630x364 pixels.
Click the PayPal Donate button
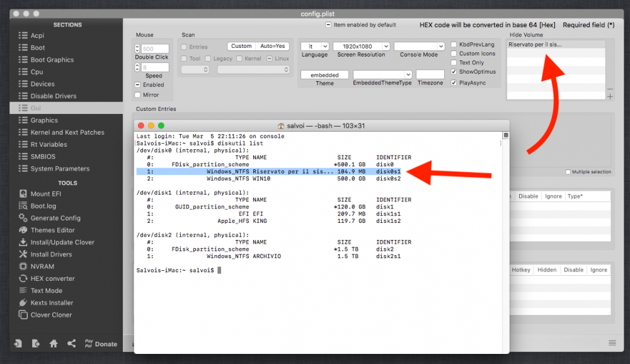tap(101, 343)
